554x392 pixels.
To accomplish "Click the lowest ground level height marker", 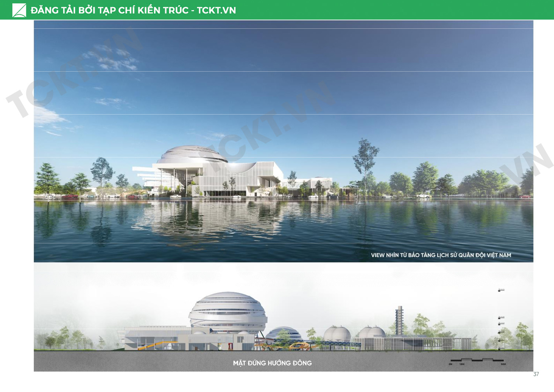I will point(501,348).
